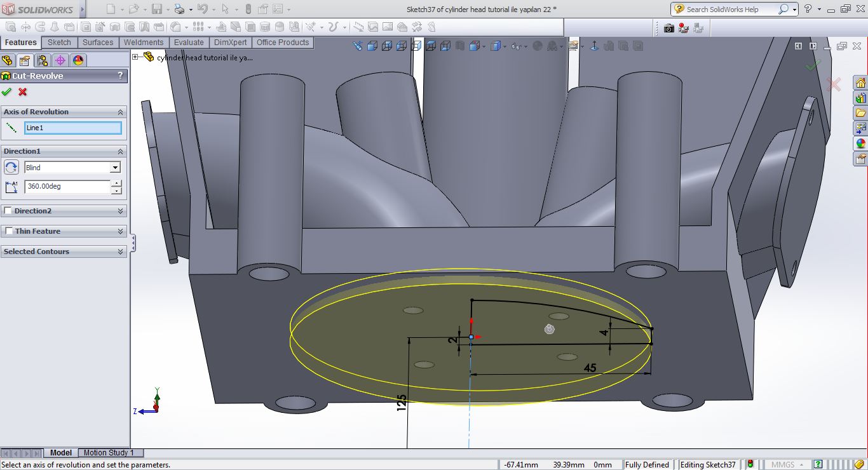This screenshot has height=470, width=868.
Task: Click the status bar traffic-light rebuild icon
Action: 750,464
